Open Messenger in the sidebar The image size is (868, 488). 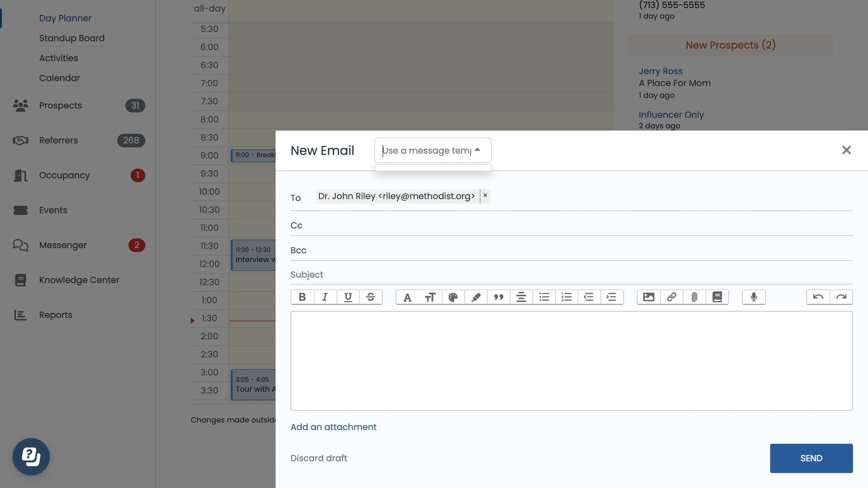63,245
